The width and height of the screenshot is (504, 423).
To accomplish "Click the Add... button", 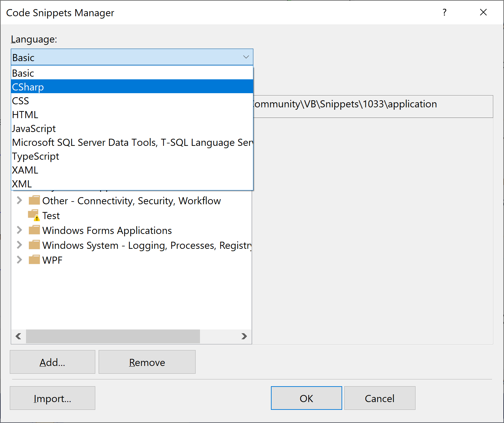I will (52, 362).
